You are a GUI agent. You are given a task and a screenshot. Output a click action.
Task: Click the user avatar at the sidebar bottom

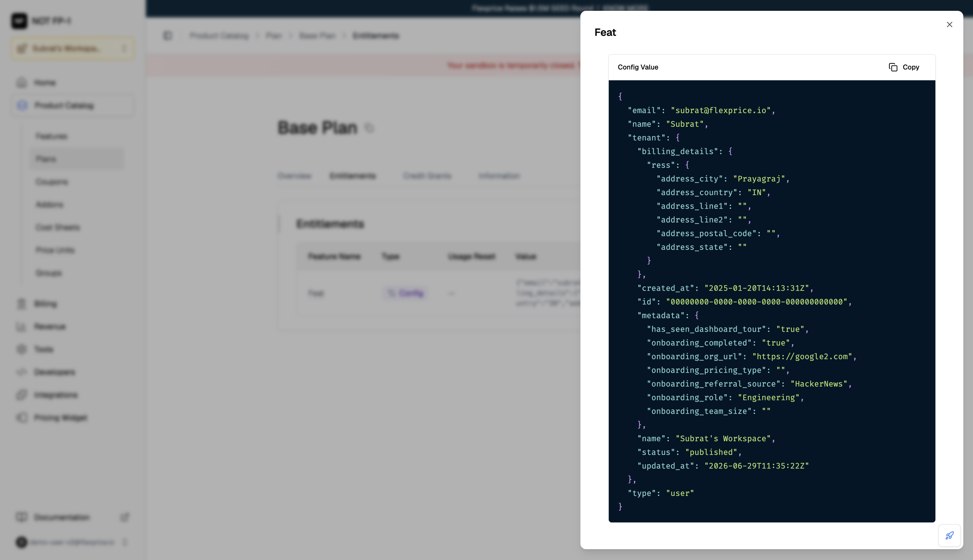click(x=22, y=542)
